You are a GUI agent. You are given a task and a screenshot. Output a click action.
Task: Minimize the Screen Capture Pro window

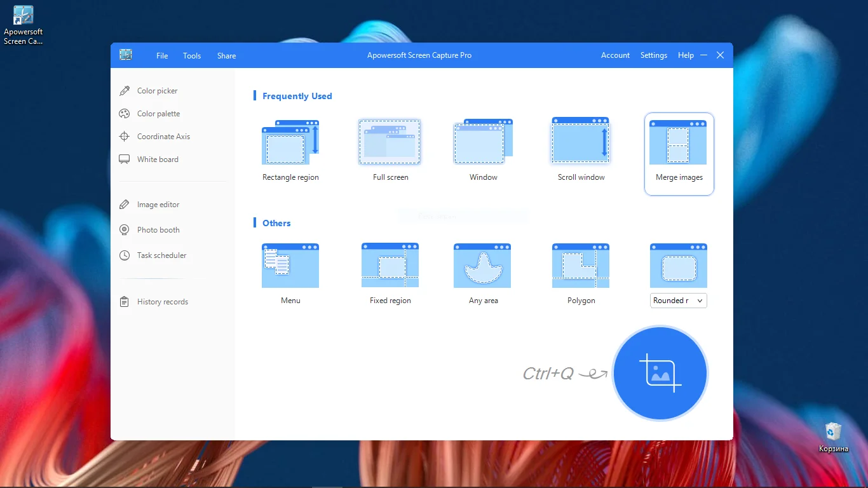704,55
